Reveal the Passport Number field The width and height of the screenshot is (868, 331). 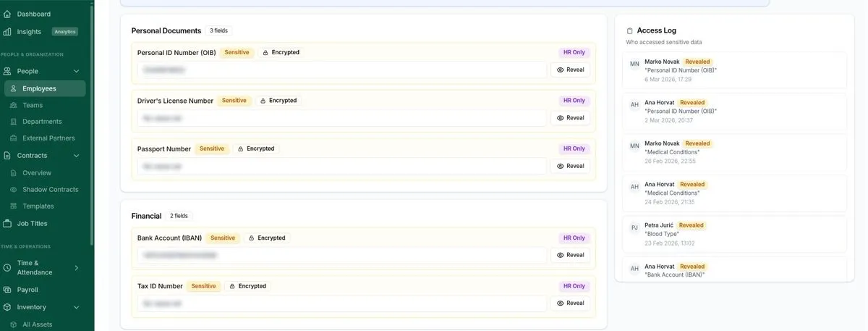[570, 166]
